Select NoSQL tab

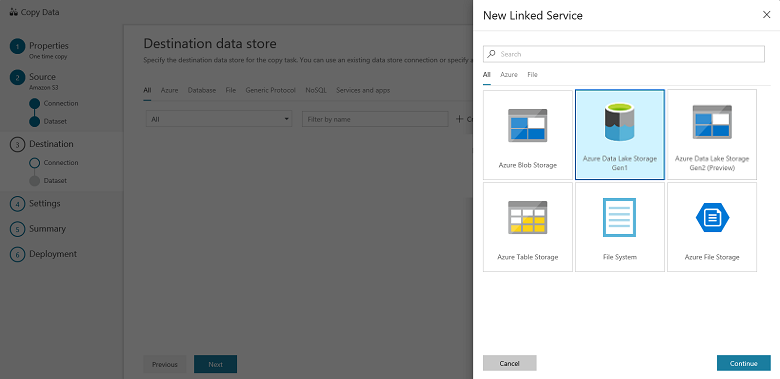[316, 91]
